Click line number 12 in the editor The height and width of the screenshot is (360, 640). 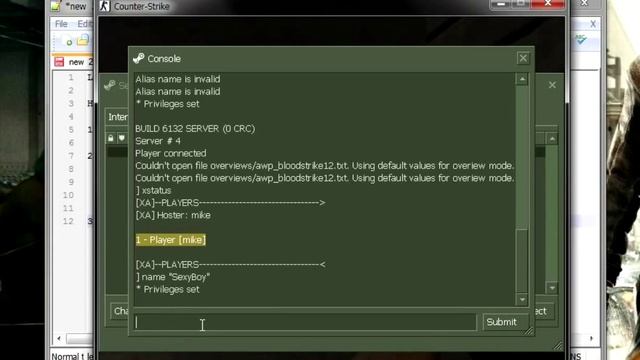click(x=69, y=221)
